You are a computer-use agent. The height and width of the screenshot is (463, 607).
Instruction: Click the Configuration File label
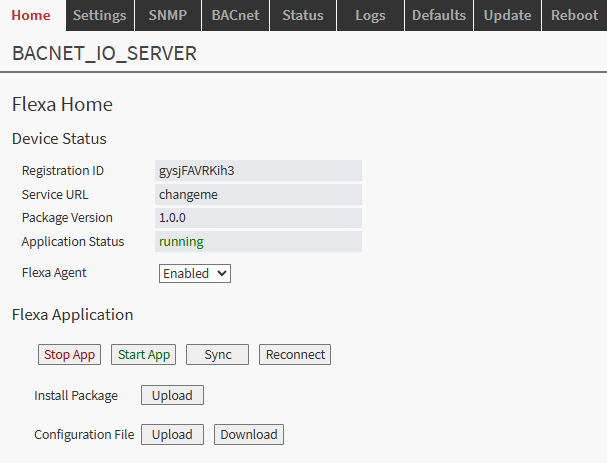click(84, 435)
